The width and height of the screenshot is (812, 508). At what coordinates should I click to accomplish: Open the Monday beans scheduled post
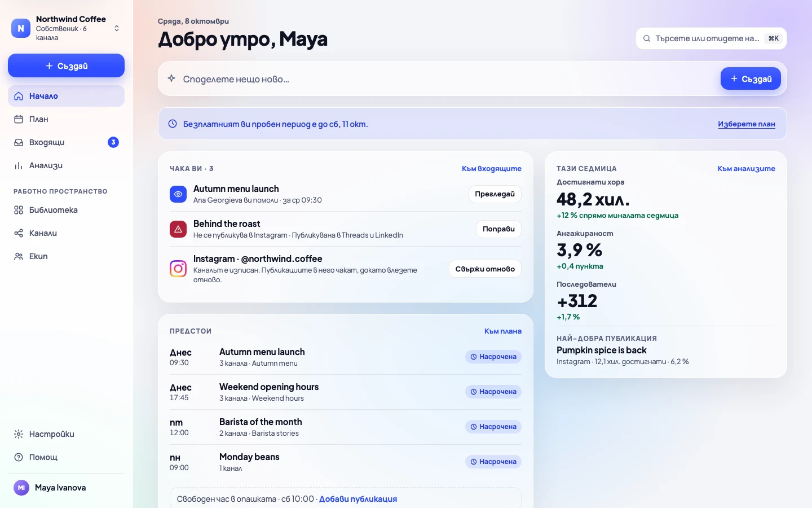point(346,462)
